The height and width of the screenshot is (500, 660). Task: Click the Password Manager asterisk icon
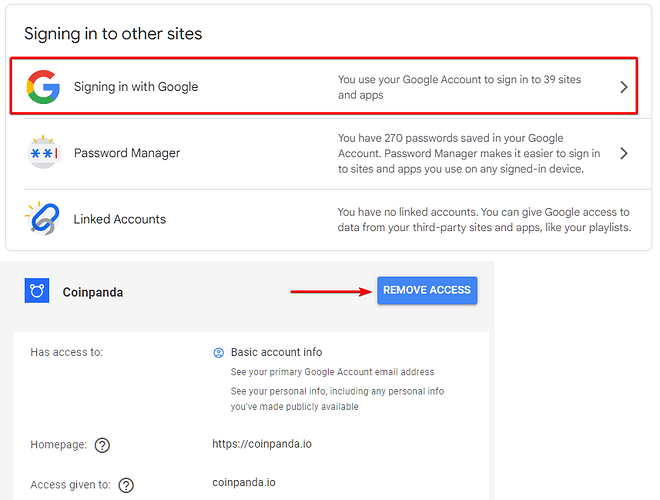pyautogui.click(x=44, y=152)
